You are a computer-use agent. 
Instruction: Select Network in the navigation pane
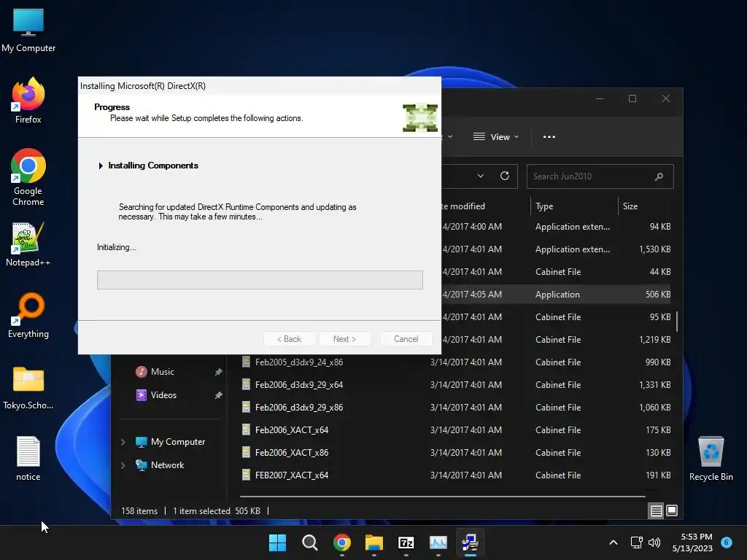[167, 465]
